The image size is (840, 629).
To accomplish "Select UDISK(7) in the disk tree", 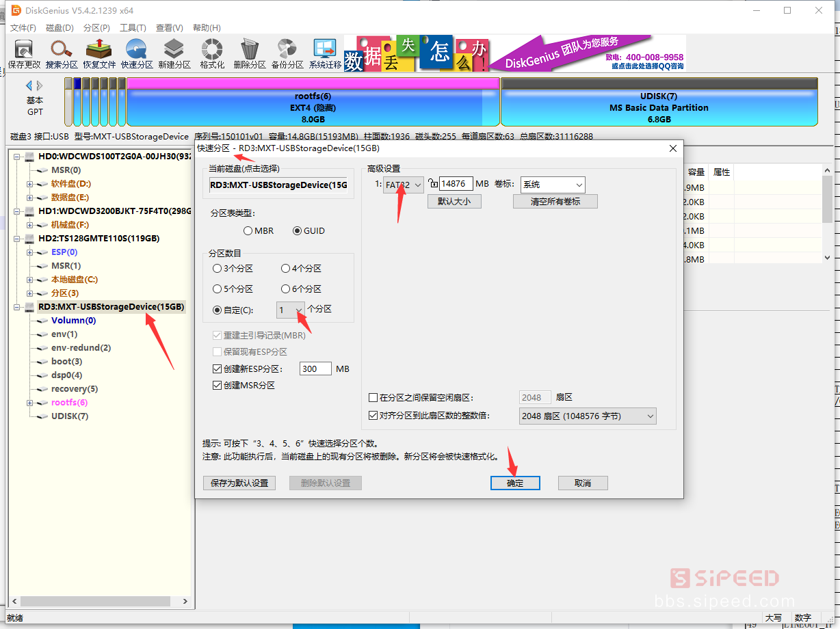I will pyautogui.click(x=69, y=416).
